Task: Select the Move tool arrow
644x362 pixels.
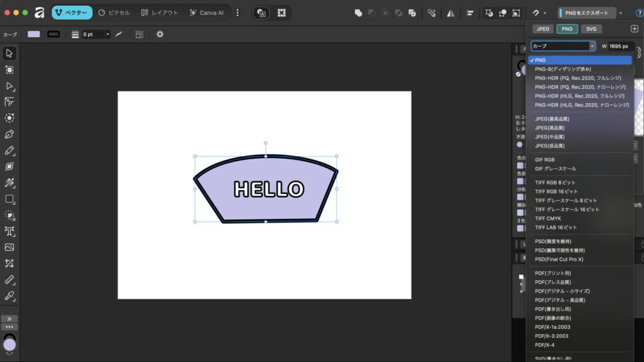Action: click(9, 53)
